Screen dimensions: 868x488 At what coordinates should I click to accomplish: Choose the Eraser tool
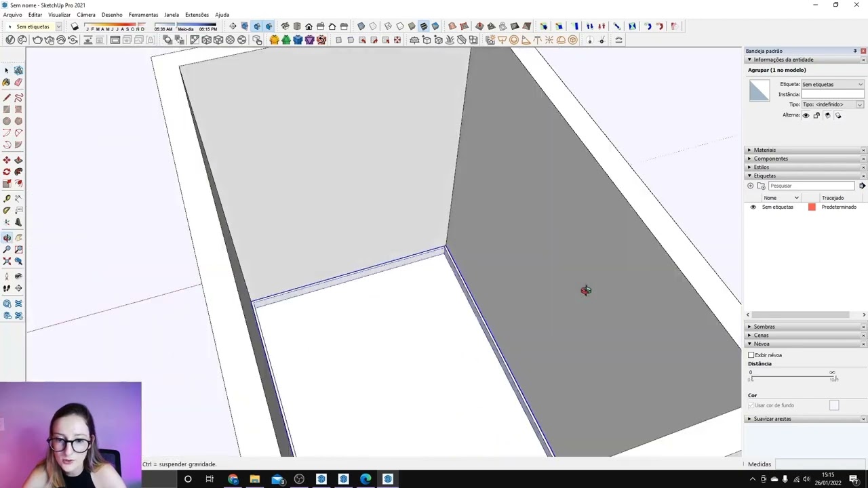pyautogui.click(x=18, y=83)
